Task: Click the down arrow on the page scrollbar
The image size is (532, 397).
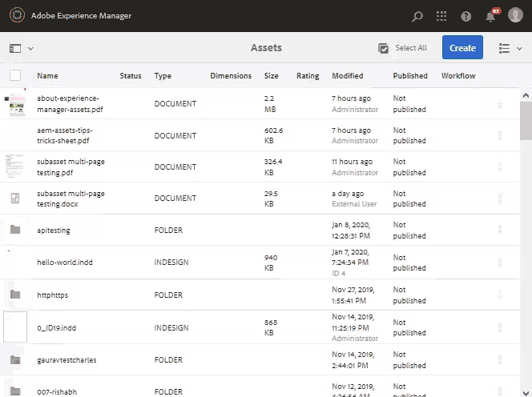Action: pyautogui.click(x=526, y=386)
